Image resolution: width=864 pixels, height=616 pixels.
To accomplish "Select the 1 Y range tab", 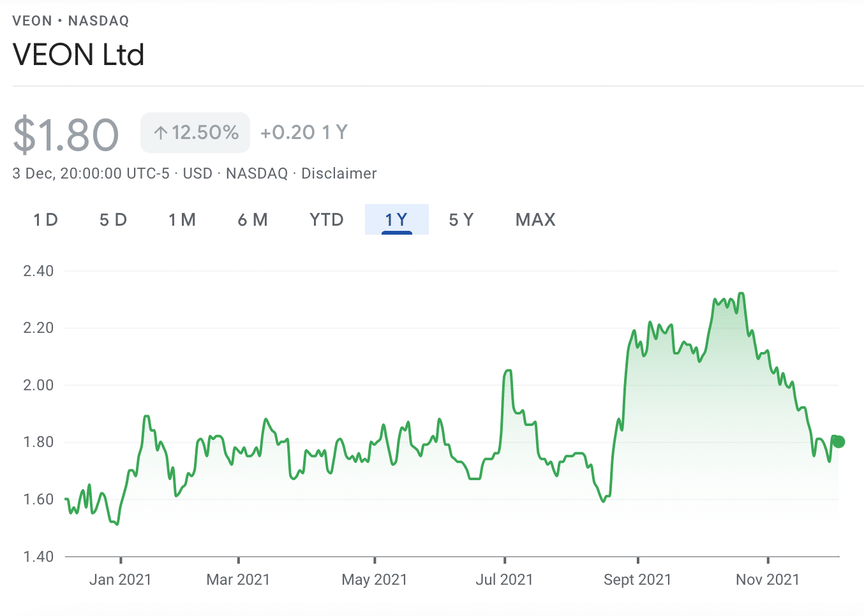I will click(x=396, y=219).
